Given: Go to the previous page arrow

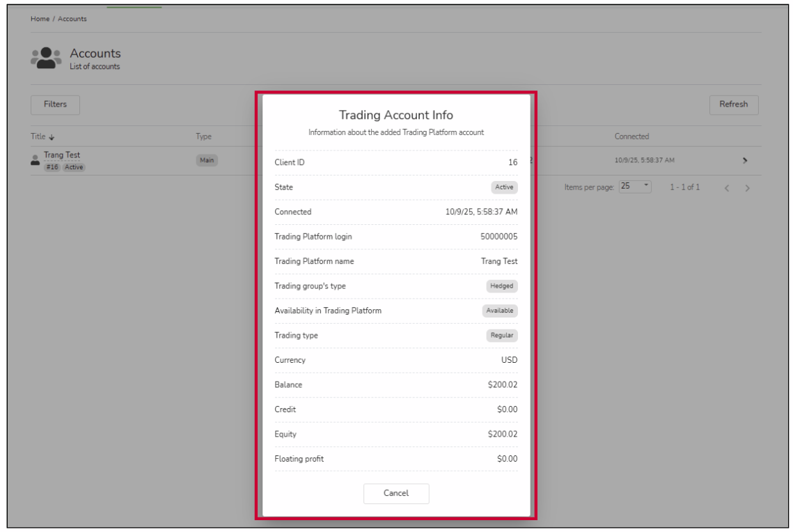Looking at the screenshot, I should point(727,188).
